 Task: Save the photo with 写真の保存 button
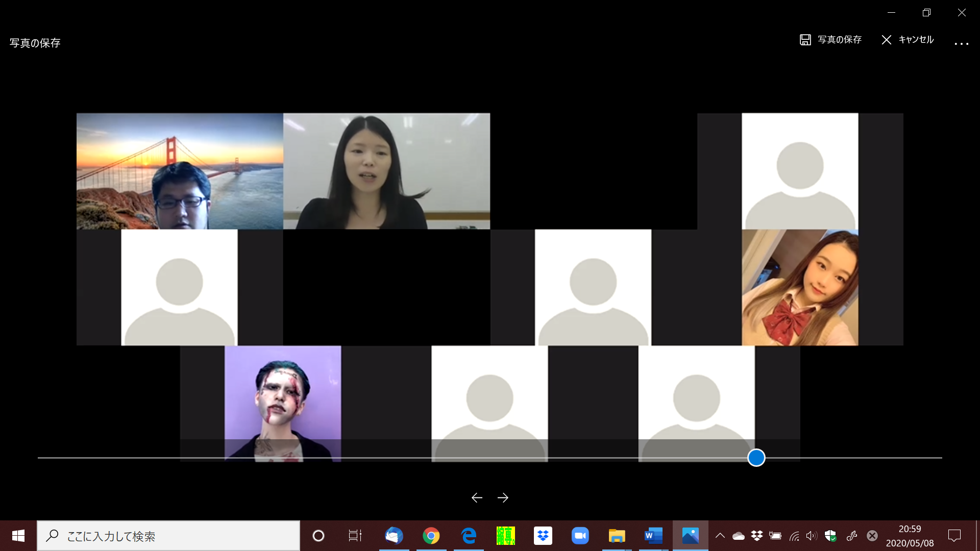[830, 40]
